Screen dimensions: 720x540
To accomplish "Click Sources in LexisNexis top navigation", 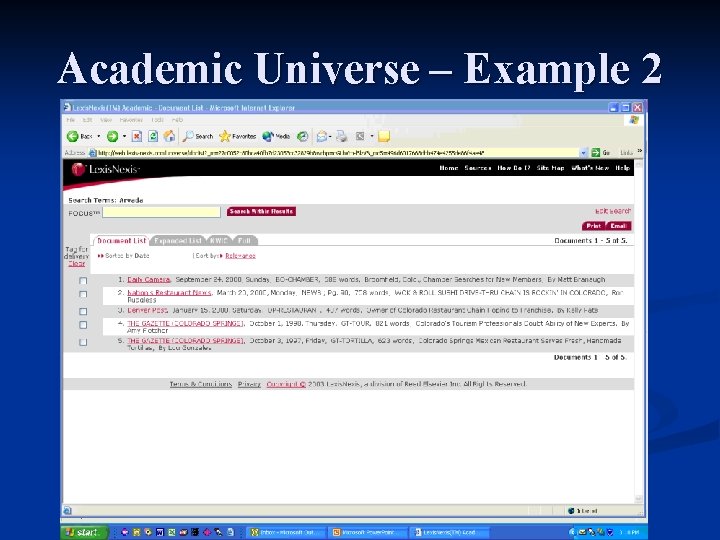I will pyautogui.click(x=478, y=168).
